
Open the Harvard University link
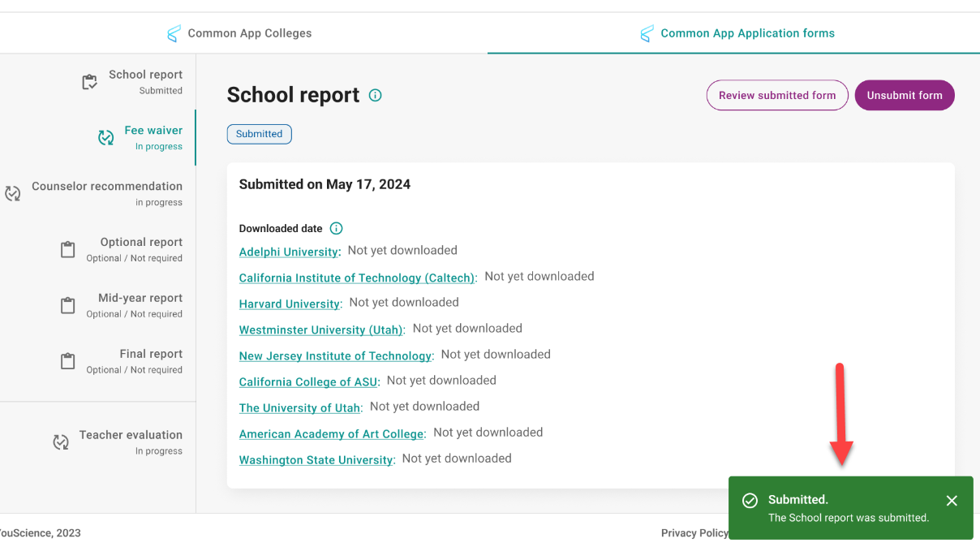click(289, 304)
